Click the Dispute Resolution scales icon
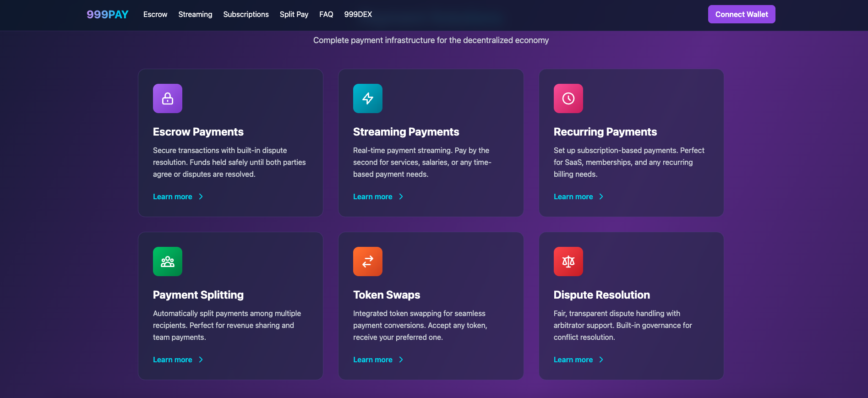The width and height of the screenshot is (868, 398). click(568, 262)
